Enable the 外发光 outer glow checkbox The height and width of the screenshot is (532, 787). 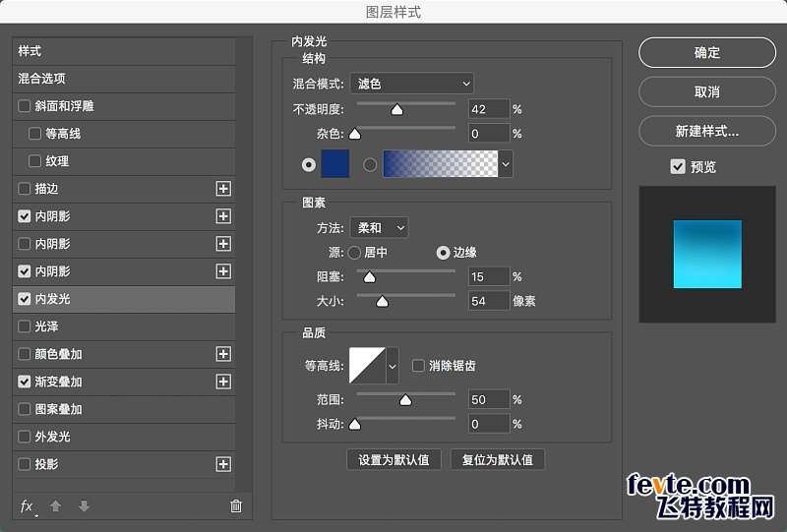24,437
